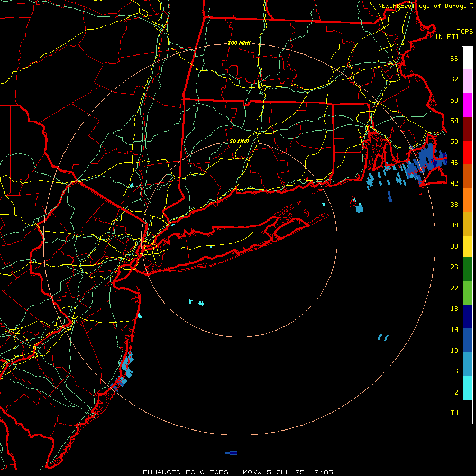This screenshot has width=476, height=476.
Task: Click the "26" legend value
Action: [x=454, y=267]
